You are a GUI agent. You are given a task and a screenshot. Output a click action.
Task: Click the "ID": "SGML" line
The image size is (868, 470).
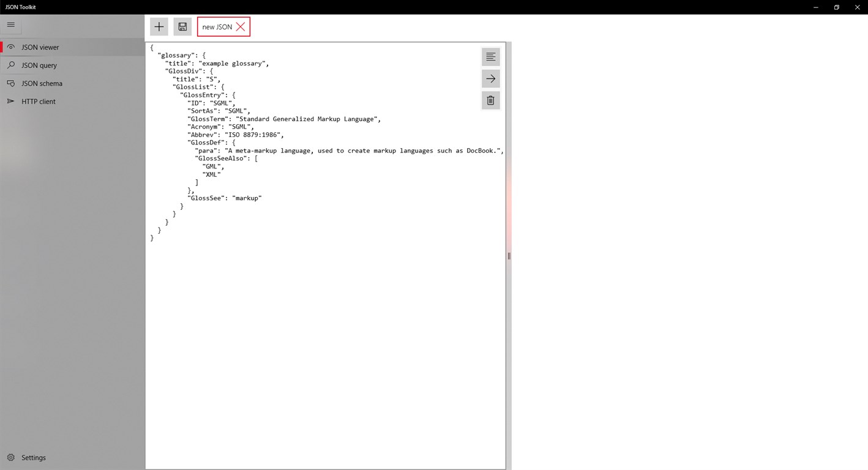[211, 103]
